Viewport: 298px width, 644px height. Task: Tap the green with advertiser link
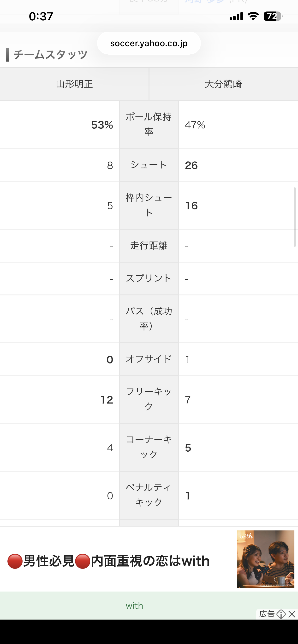click(134, 605)
